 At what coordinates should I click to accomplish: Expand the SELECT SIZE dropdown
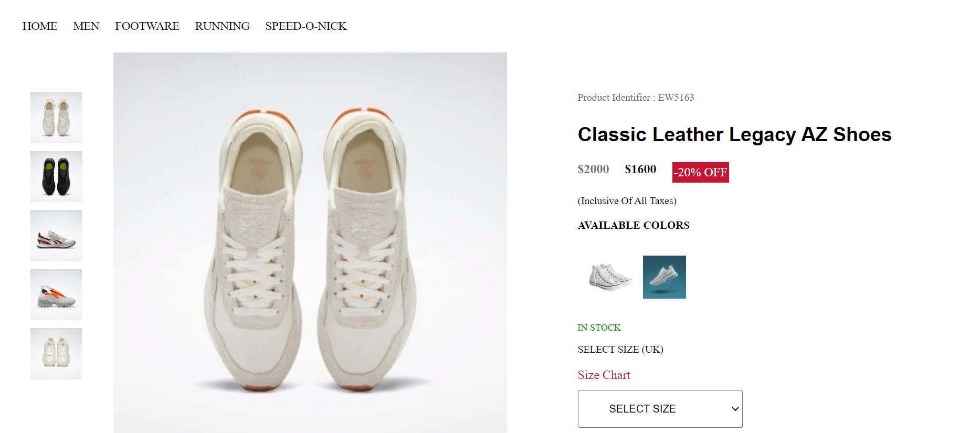coord(660,409)
